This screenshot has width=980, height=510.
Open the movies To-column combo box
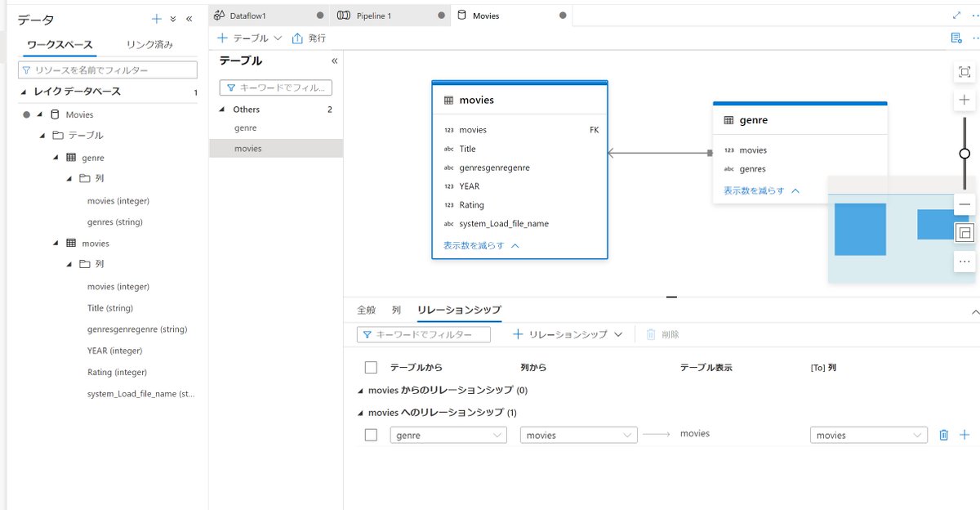click(869, 435)
